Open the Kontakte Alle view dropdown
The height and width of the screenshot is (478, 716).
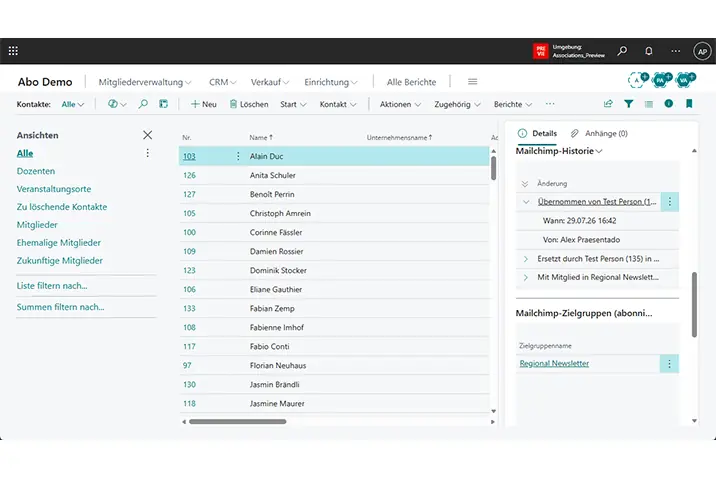(73, 104)
